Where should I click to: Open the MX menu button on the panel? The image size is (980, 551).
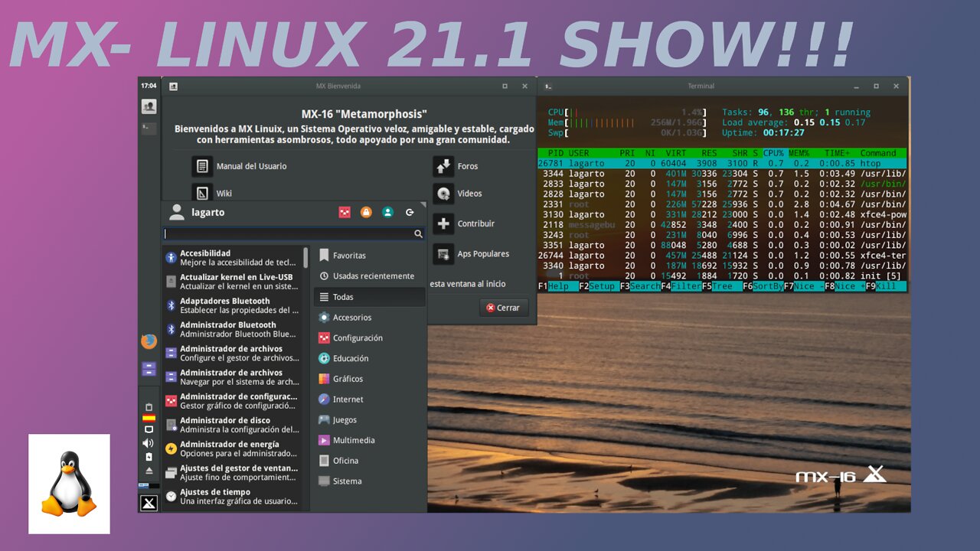(x=149, y=503)
